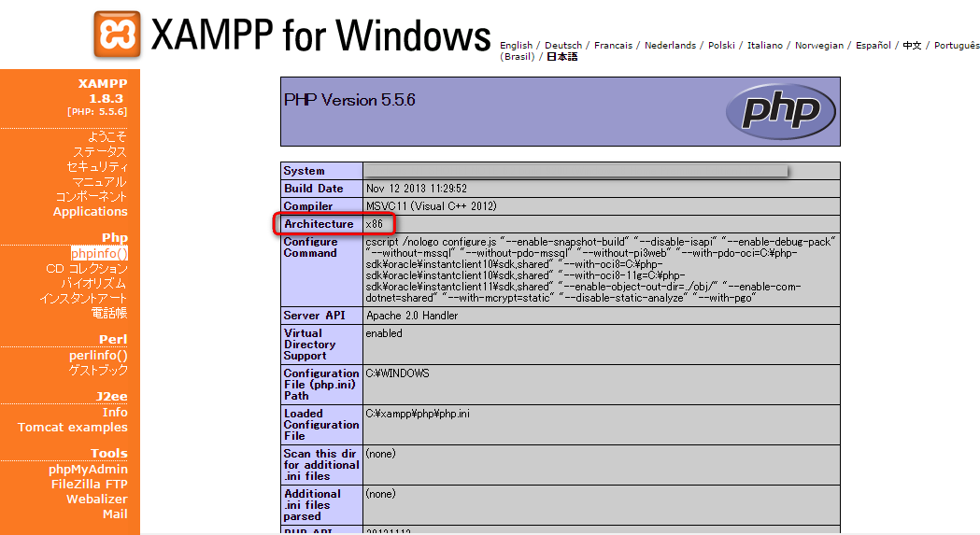Switch language to Nederlands

pos(670,45)
